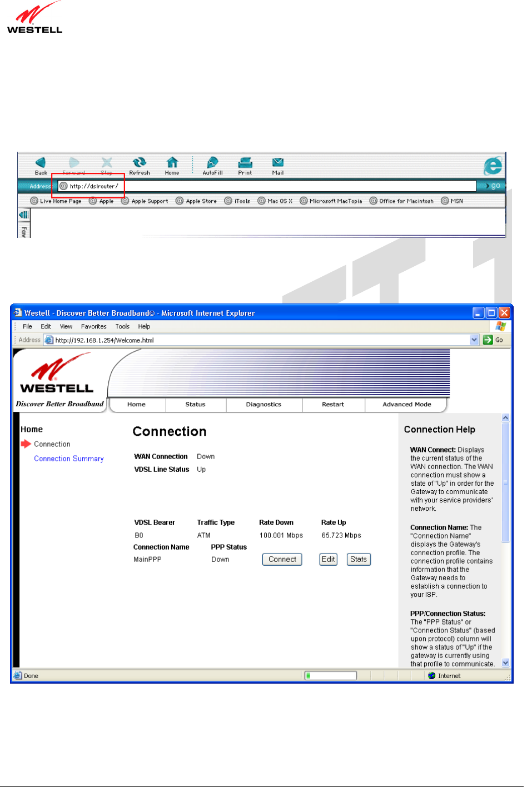Open the iTools bookmark
Image resolution: width=532 pixels, height=787 pixels.
237,201
